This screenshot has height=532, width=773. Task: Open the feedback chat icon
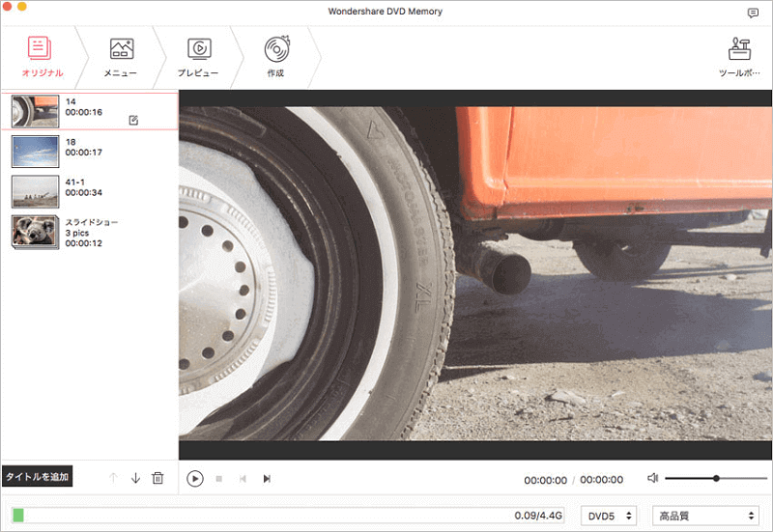click(753, 13)
